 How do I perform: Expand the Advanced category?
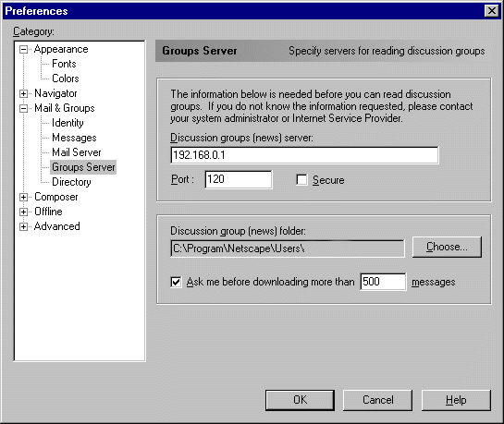point(23,226)
